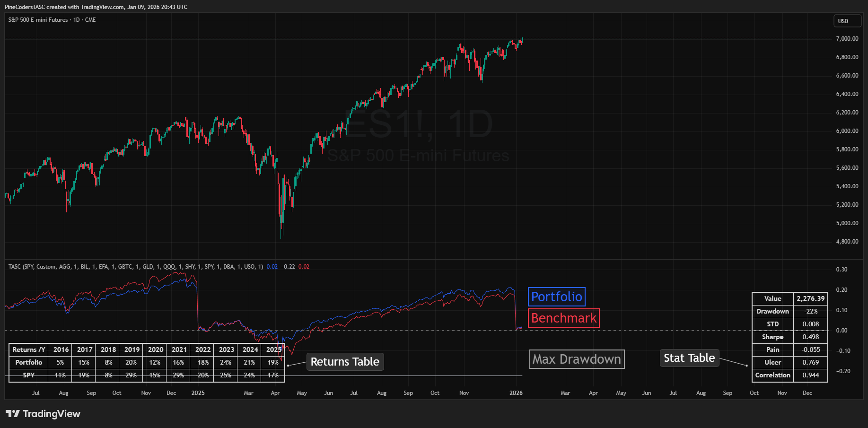Click the -0.22 indicator value in legend

pos(288,267)
